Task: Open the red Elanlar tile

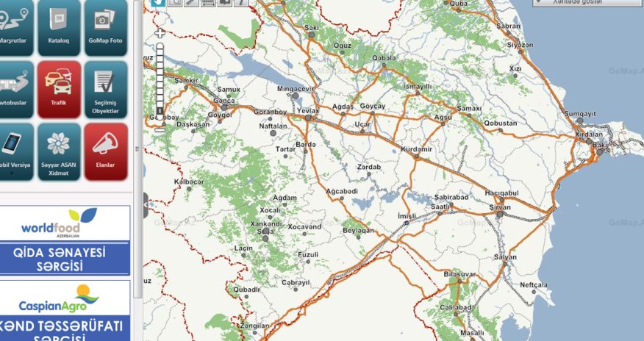Action: [x=105, y=151]
